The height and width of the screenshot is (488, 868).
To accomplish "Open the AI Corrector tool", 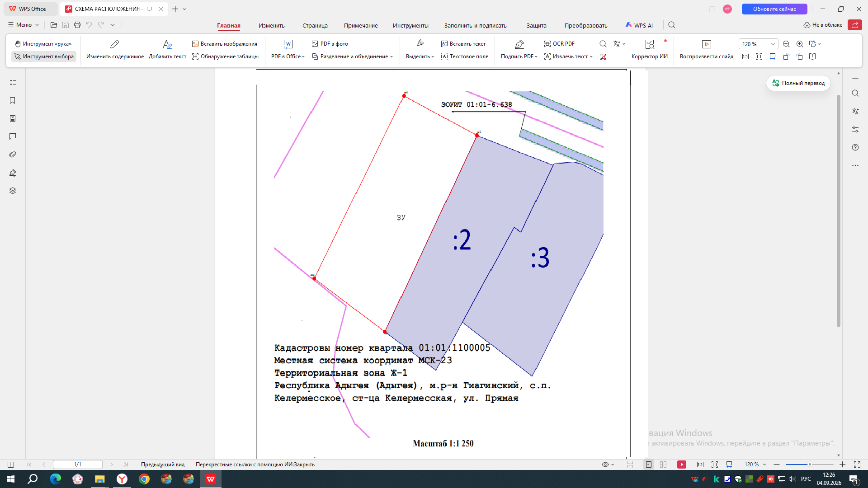I will click(650, 50).
